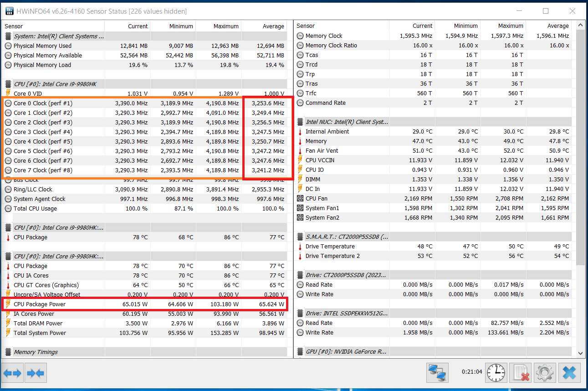This screenshot has width=588, height=391.
Task: Click the DIMM voltage lightning icon
Action: coord(300,179)
